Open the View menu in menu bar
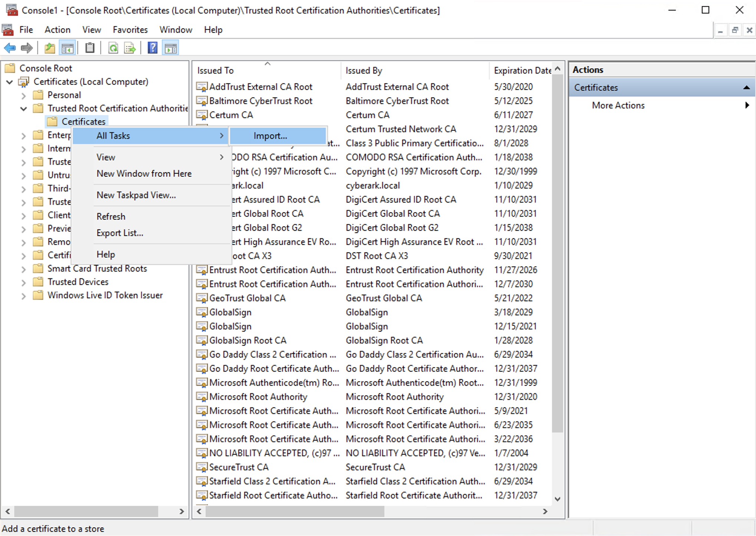The width and height of the screenshot is (756, 536). (x=92, y=30)
